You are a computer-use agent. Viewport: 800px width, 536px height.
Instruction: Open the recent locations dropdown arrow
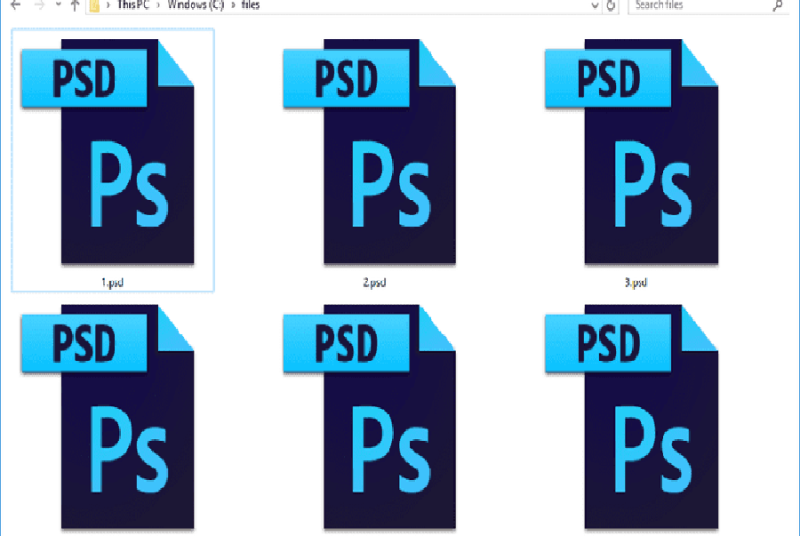pyautogui.click(x=58, y=5)
